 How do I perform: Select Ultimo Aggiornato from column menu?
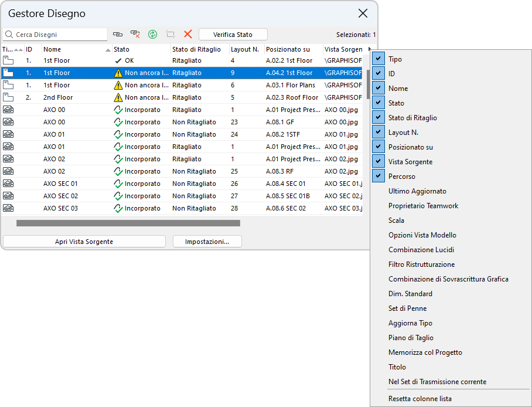click(x=417, y=191)
